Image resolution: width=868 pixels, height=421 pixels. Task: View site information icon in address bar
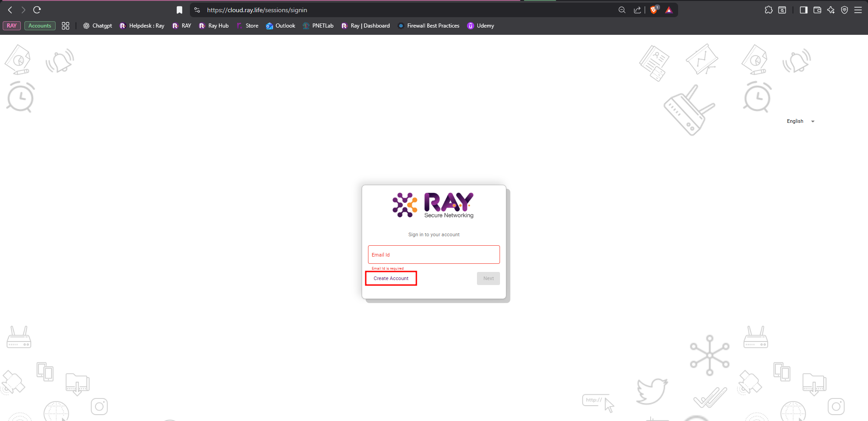pos(197,10)
